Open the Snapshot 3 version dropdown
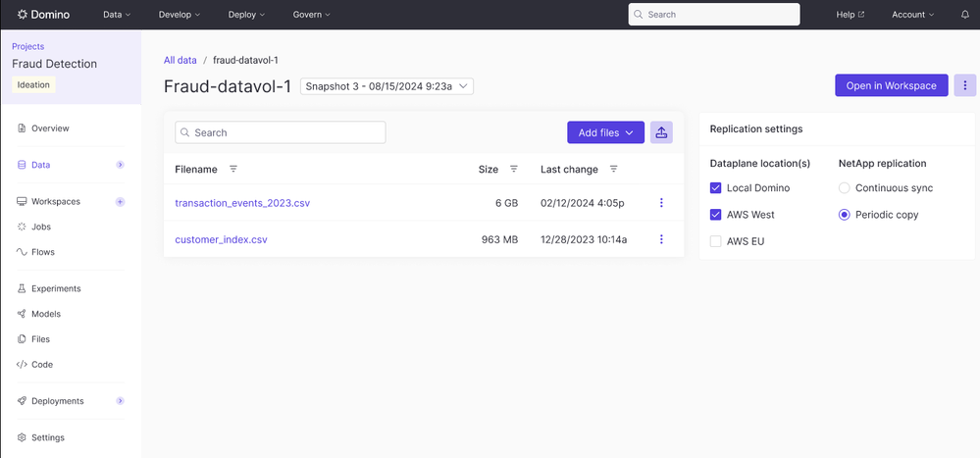Image resolution: width=980 pixels, height=458 pixels. [387, 86]
